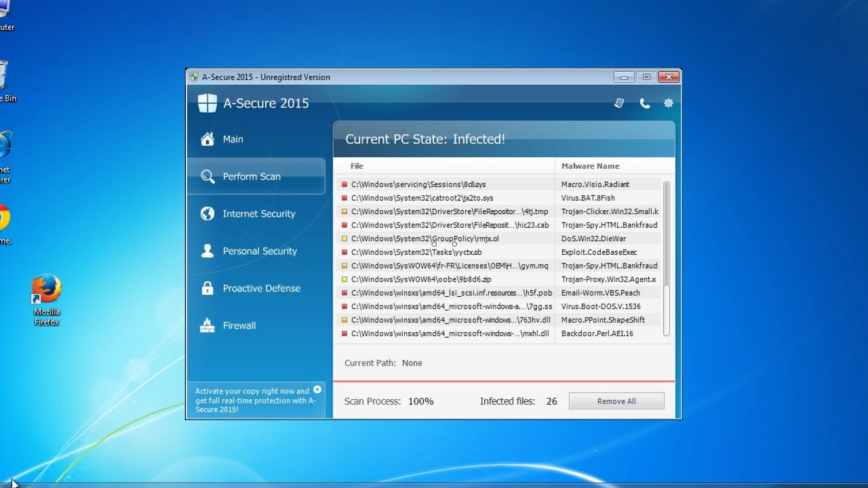
Task: Select the 7gg.ss file row
Action: pos(498,306)
